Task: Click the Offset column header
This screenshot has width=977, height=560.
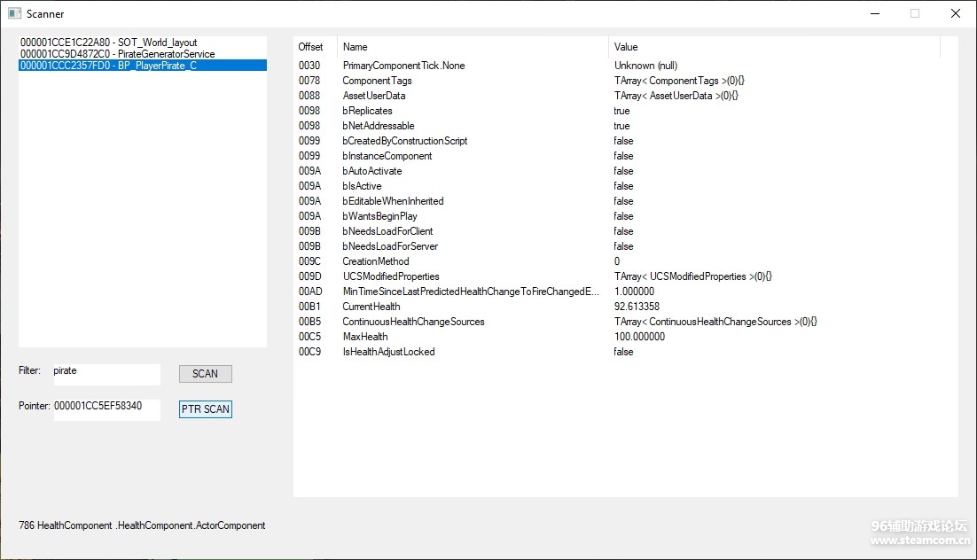Action: (311, 47)
